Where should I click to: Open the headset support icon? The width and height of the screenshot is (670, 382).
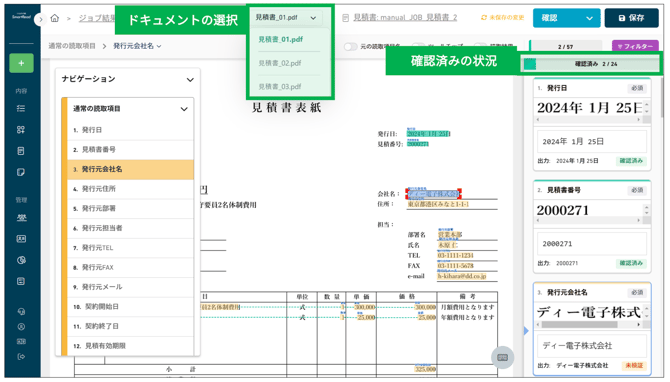(x=21, y=311)
